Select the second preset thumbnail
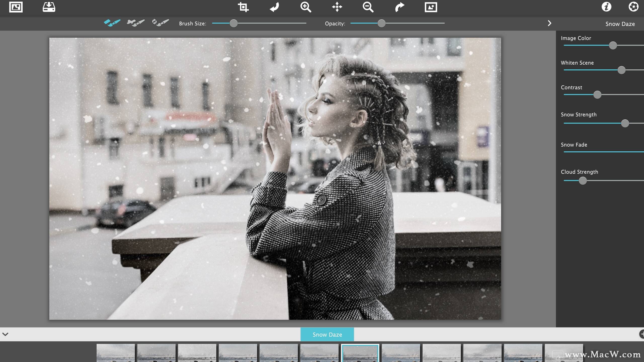Screen dimensions: 644x362 [x=156, y=353]
